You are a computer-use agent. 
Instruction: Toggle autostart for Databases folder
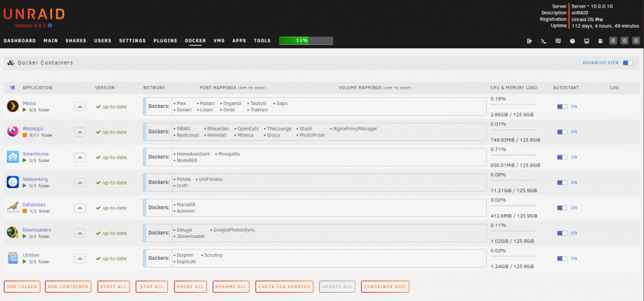point(562,208)
